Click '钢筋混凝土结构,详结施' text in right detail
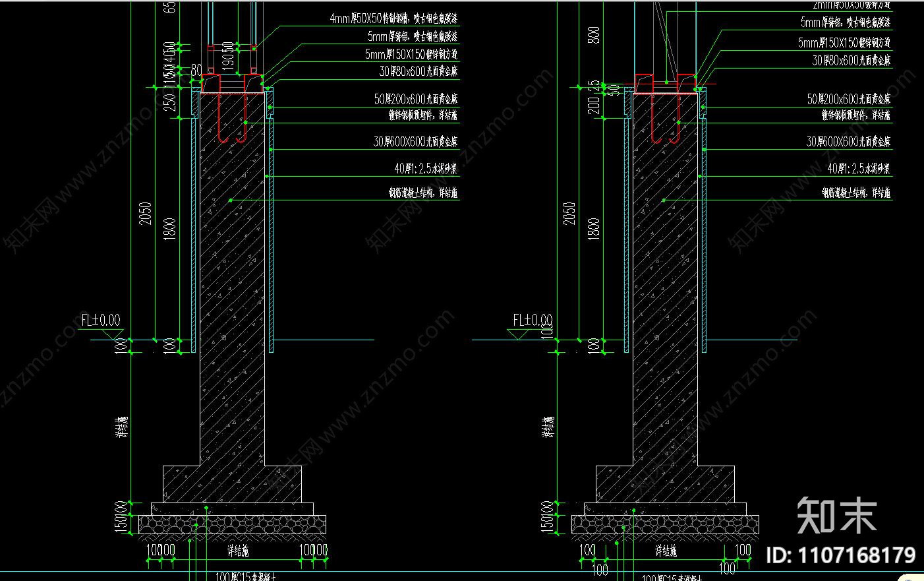 855,193
